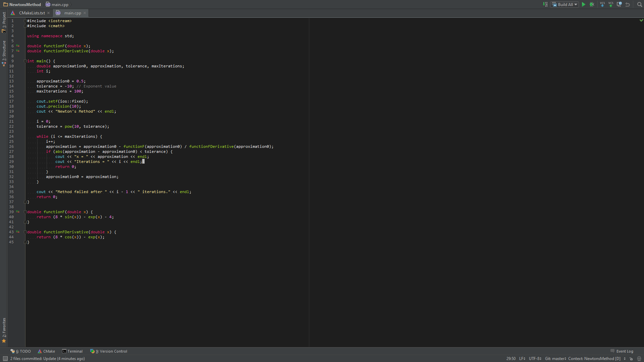Collapse the main() function fold marker on line 9
Screen dimensions: 644x362
pyautogui.click(x=25, y=61)
